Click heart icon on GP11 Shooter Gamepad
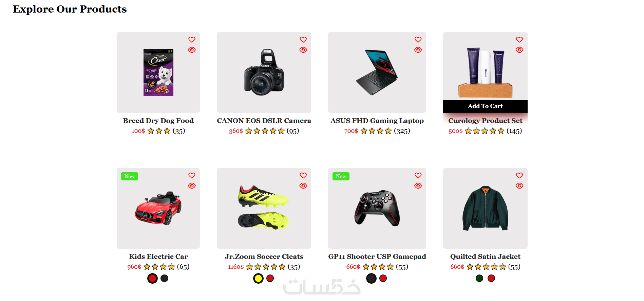Screen dimensions: 644x301 tap(418, 175)
